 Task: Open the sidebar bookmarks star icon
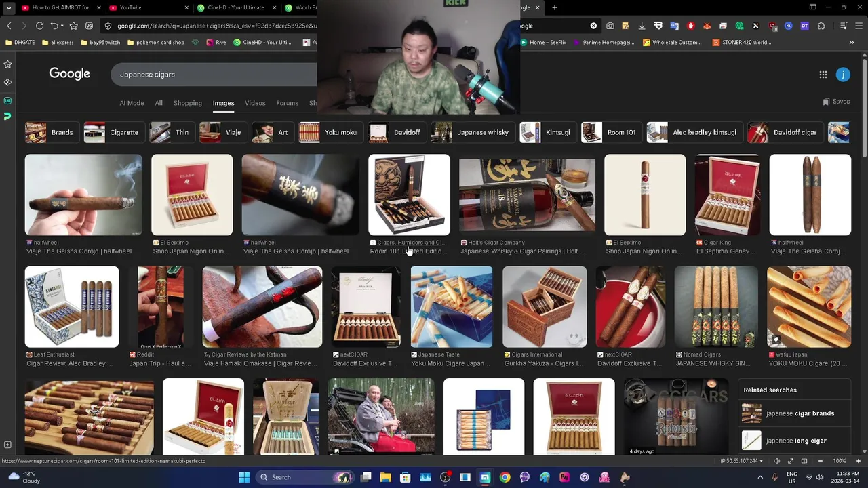tap(7, 64)
